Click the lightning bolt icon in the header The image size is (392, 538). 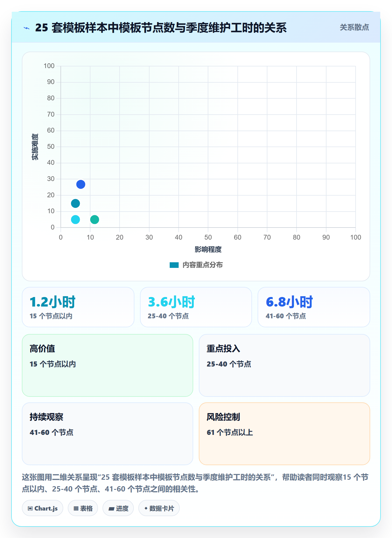(27, 28)
